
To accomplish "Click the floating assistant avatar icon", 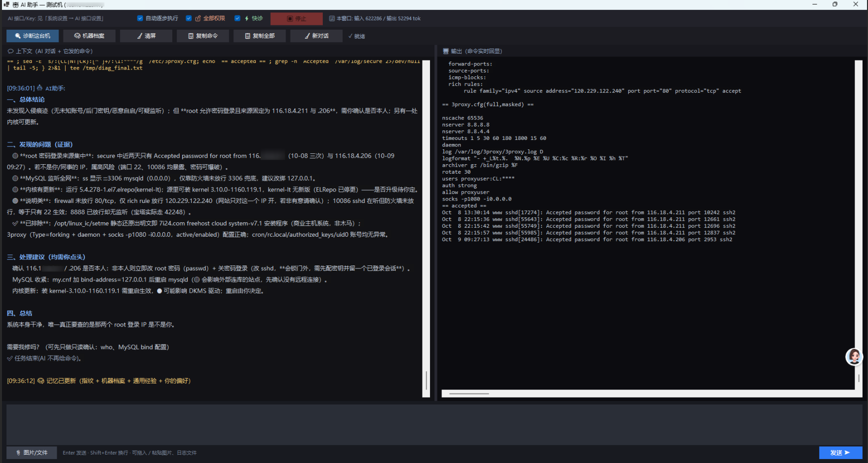I will pos(854,357).
